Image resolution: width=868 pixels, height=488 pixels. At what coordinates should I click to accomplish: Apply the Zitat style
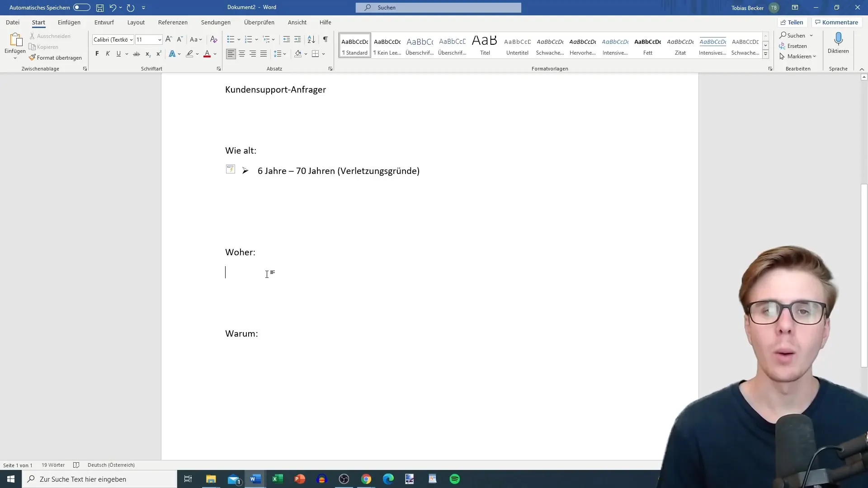tap(680, 45)
